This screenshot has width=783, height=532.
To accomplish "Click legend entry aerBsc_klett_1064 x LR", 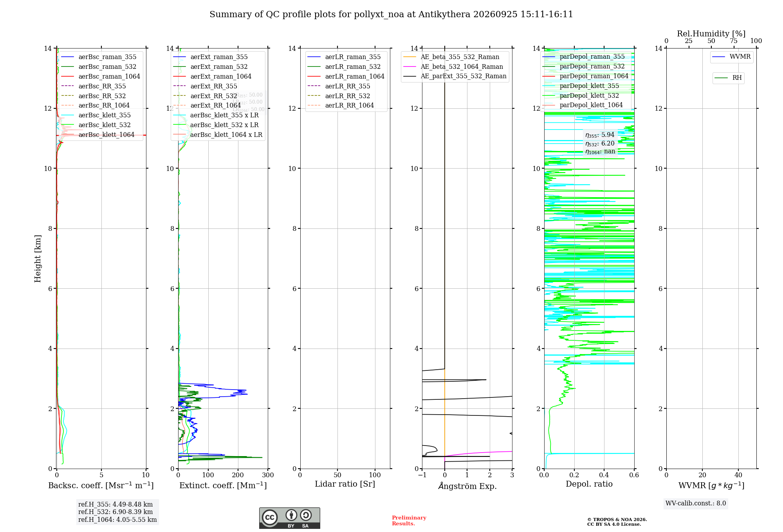I will [x=218, y=135].
